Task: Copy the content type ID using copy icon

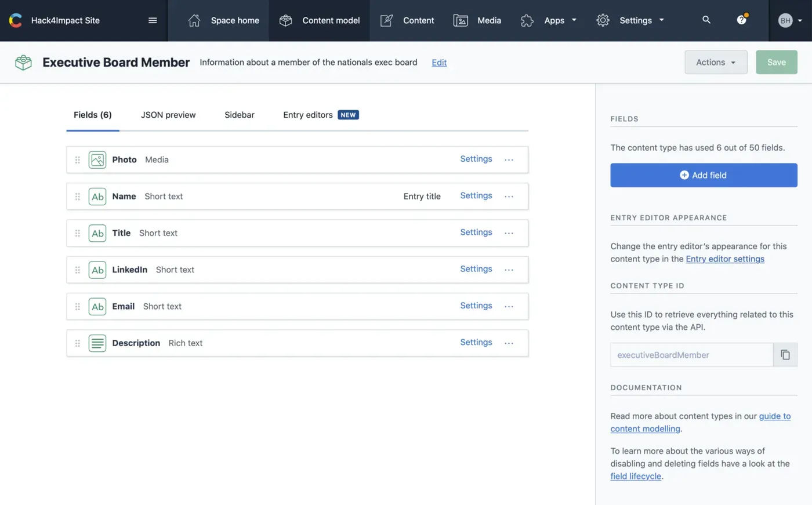Action: tap(785, 354)
